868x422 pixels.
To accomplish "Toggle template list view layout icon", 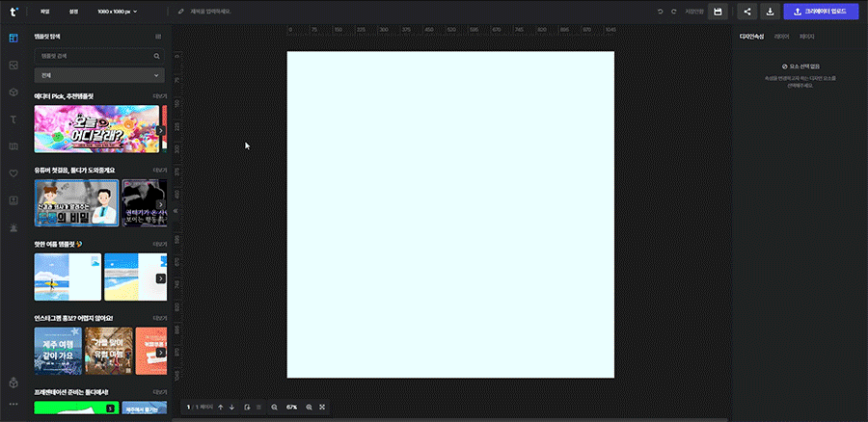I will point(158,37).
